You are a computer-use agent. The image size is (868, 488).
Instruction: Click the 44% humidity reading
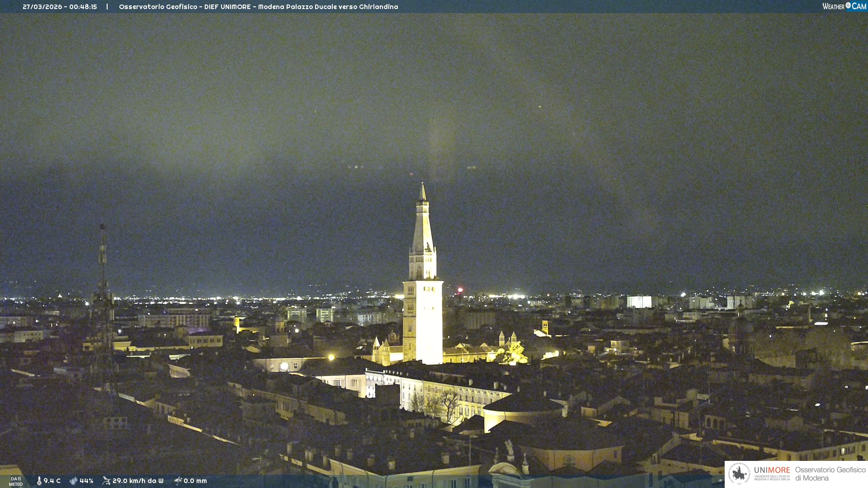pos(86,481)
